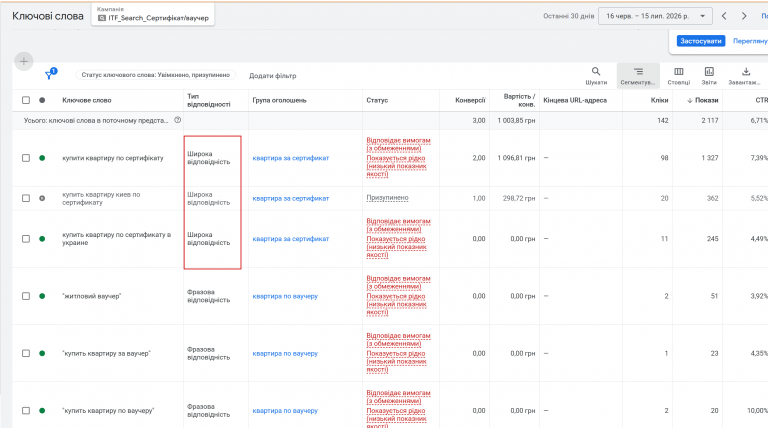Viewport: 768px width, 428px height.
Task: Go to previous date range arrow
Action: [x=724, y=16]
